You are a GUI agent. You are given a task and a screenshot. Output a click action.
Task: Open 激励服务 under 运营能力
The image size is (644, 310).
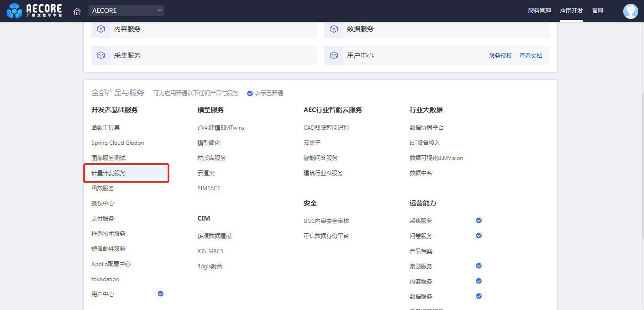[x=421, y=266]
